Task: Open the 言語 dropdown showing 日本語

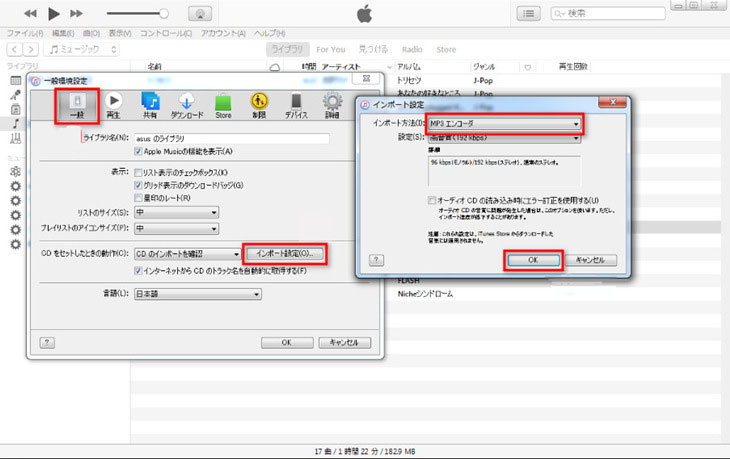Action: point(198,294)
